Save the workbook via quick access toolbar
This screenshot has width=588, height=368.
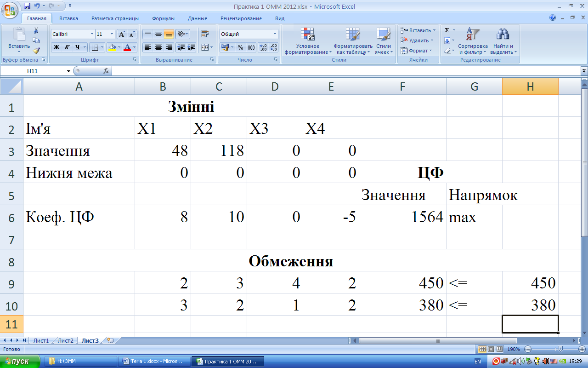point(27,6)
